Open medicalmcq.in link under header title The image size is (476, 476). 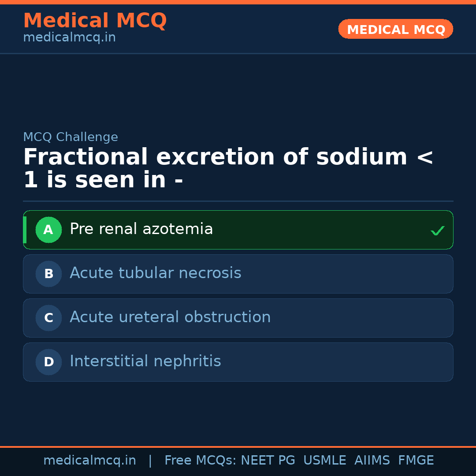pos(69,37)
